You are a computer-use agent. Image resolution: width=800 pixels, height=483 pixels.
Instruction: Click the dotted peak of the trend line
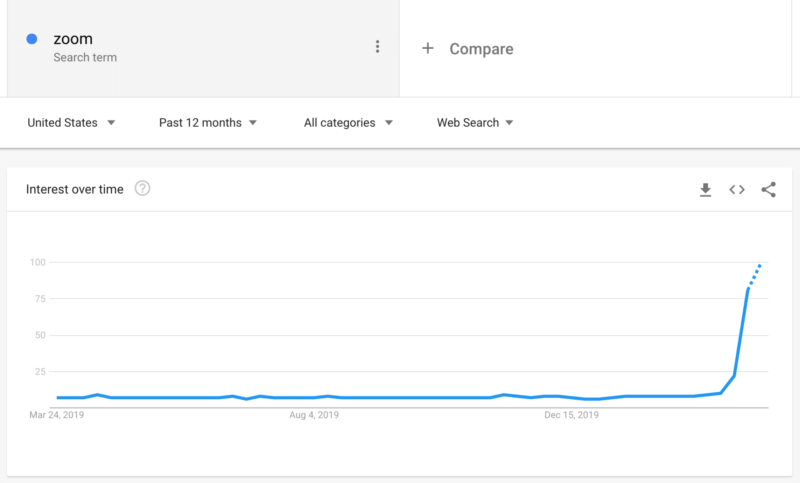pyautogui.click(x=755, y=275)
